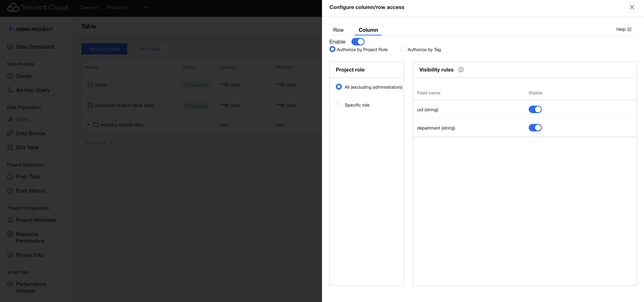Expand the DEMO PROJECT selector chevron

[x=62, y=30]
